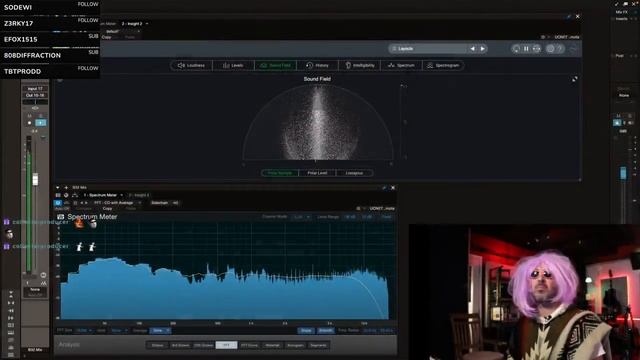Click the Spectrum Meter logo icon
The width and height of the screenshot is (640, 360).
tap(61, 217)
